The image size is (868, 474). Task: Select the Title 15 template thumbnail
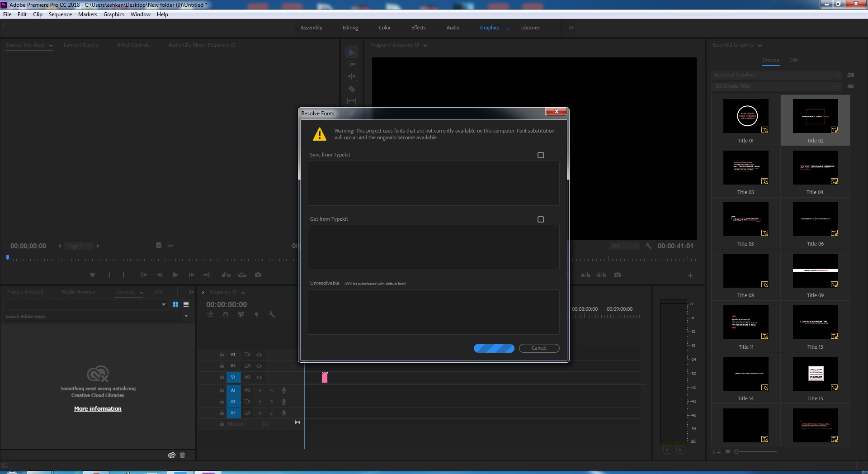pos(816,374)
